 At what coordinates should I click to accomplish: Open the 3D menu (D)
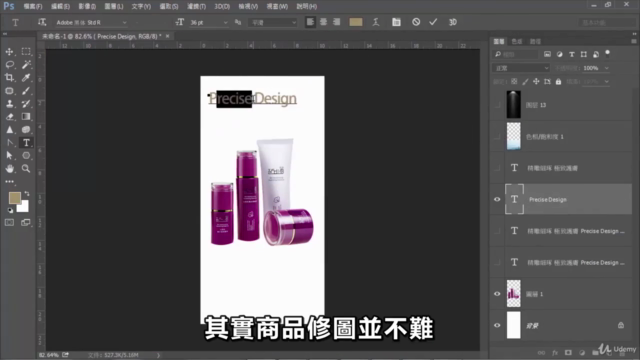(x=222, y=7)
